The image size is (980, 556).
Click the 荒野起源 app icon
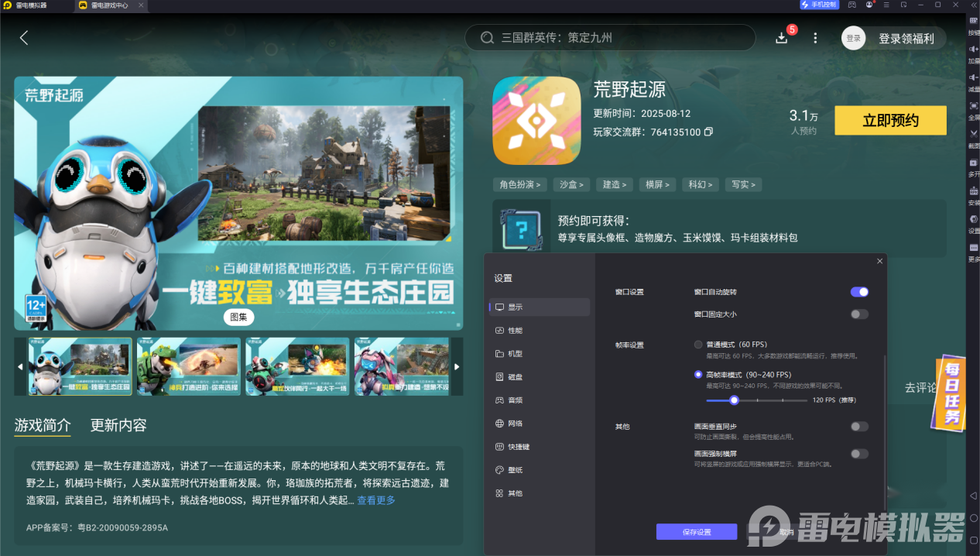tap(536, 121)
